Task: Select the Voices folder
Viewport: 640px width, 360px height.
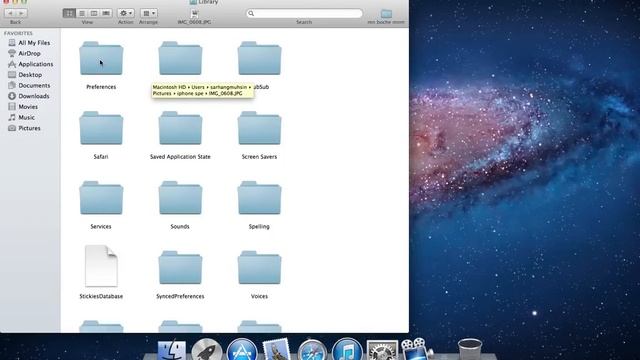Action: 259,268
